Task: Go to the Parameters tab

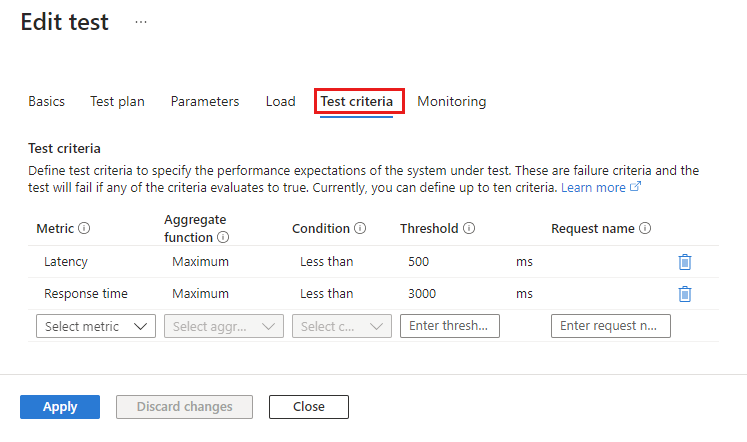Action: 205,101
